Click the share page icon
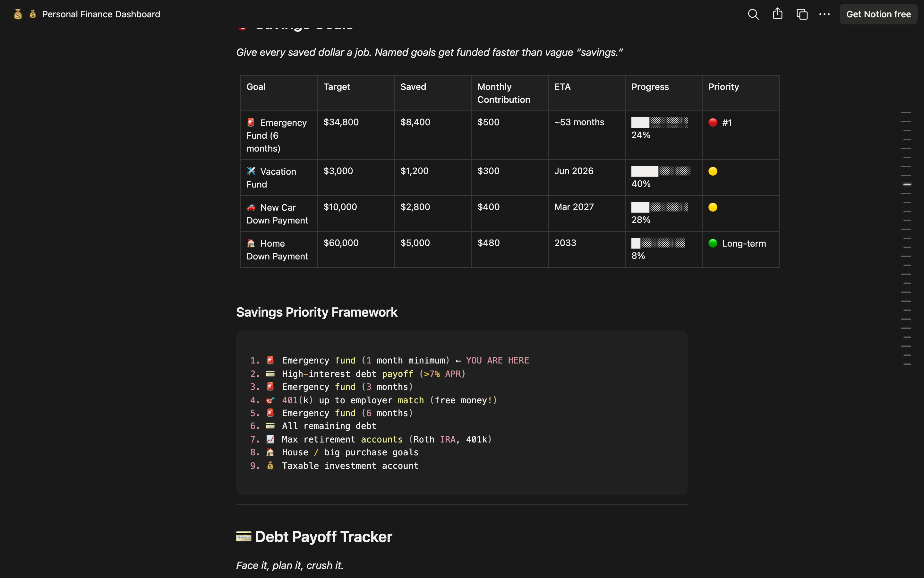 (777, 14)
